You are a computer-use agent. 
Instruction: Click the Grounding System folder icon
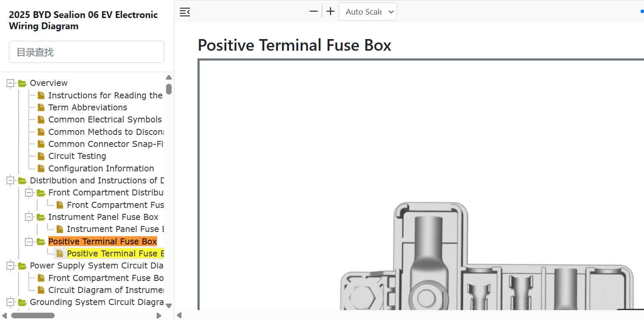[22, 302]
